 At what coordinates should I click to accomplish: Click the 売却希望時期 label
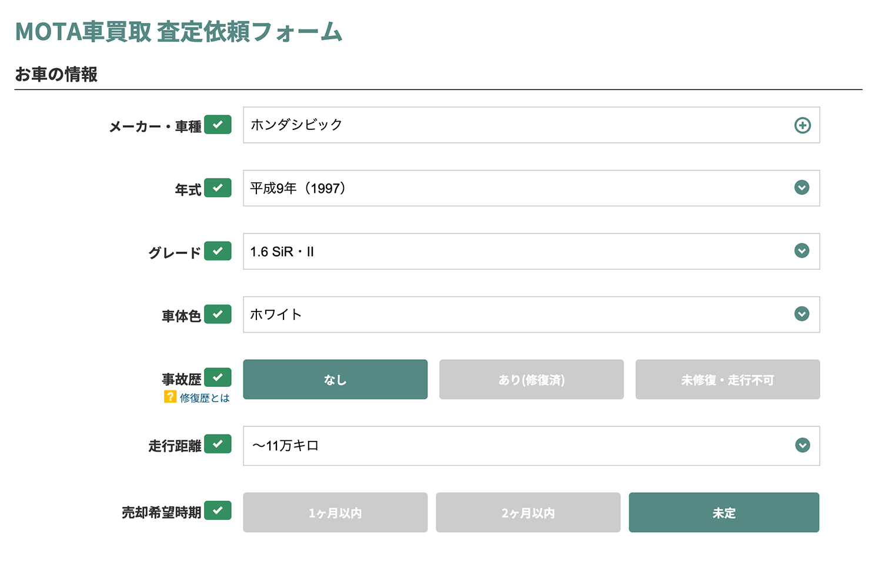pos(162,513)
